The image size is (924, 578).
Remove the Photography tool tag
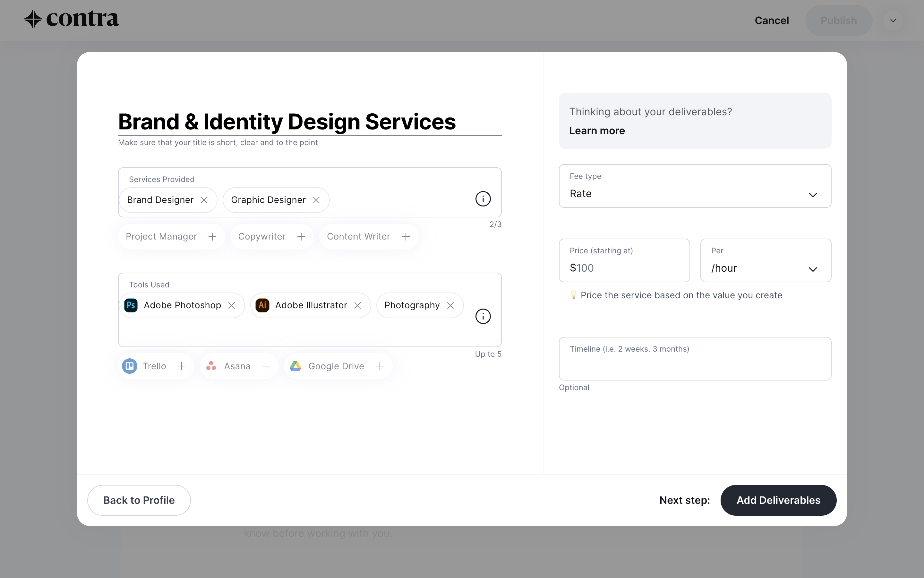450,305
